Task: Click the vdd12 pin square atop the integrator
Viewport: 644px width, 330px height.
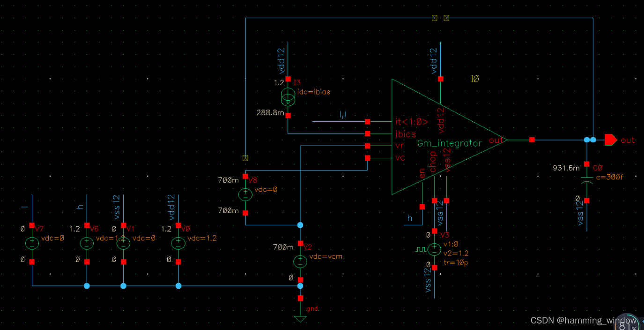Action: tap(440, 79)
